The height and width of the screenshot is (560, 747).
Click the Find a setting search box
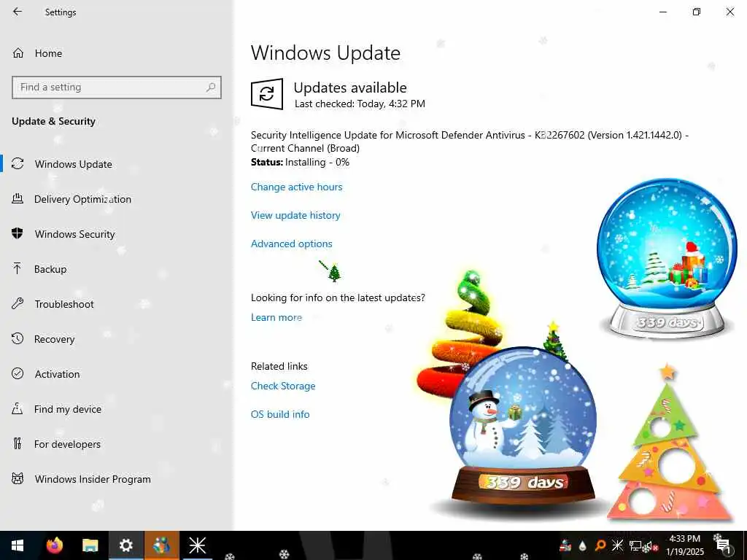click(x=116, y=87)
